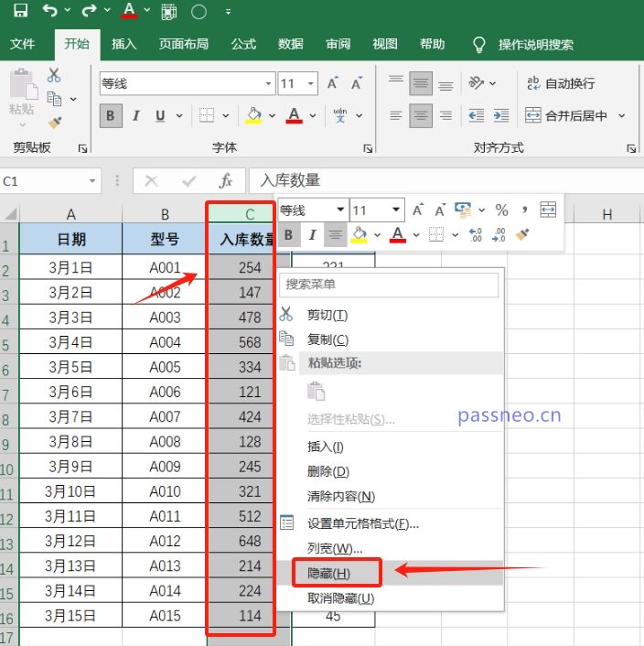Select 取消隐藏(U) Unhide in context menu
644x646 pixels.
pos(390,598)
